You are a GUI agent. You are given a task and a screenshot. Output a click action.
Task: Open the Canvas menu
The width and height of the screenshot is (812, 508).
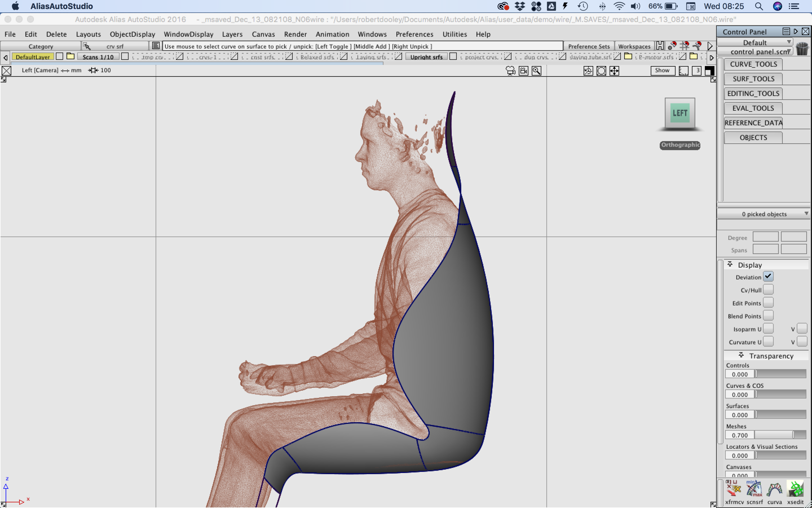click(x=263, y=34)
